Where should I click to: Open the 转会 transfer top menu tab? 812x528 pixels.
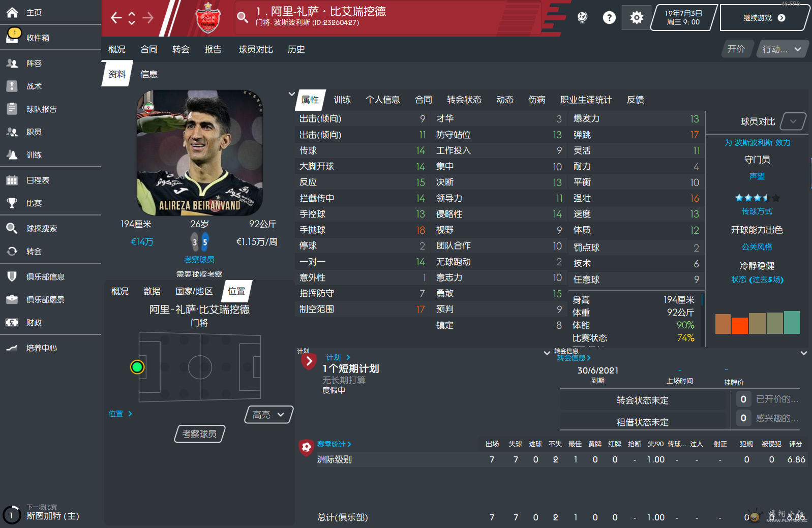tap(181, 49)
